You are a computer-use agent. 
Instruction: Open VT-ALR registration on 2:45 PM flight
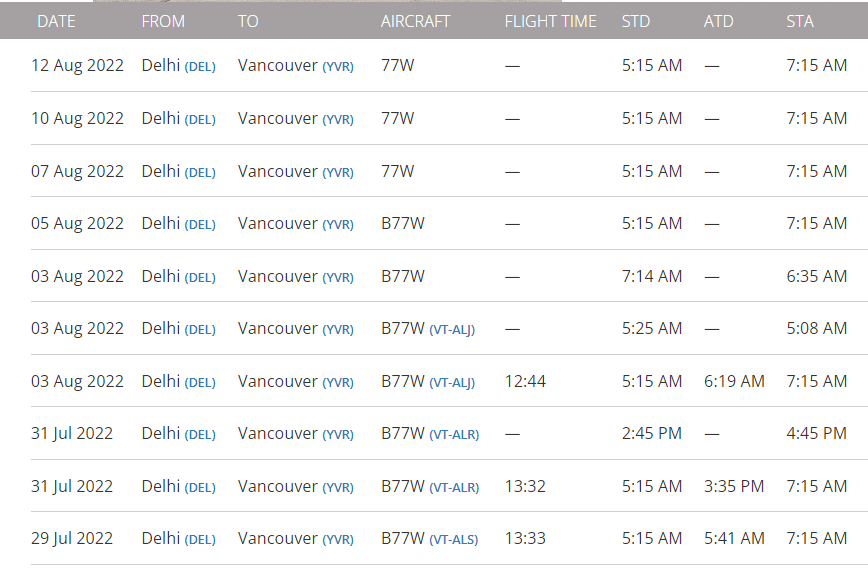click(454, 435)
